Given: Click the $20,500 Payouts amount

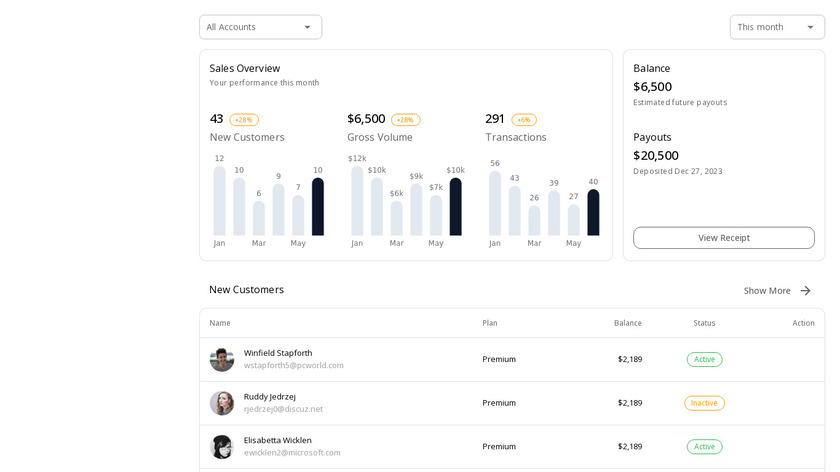Looking at the screenshot, I should pyautogui.click(x=656, y=156).
